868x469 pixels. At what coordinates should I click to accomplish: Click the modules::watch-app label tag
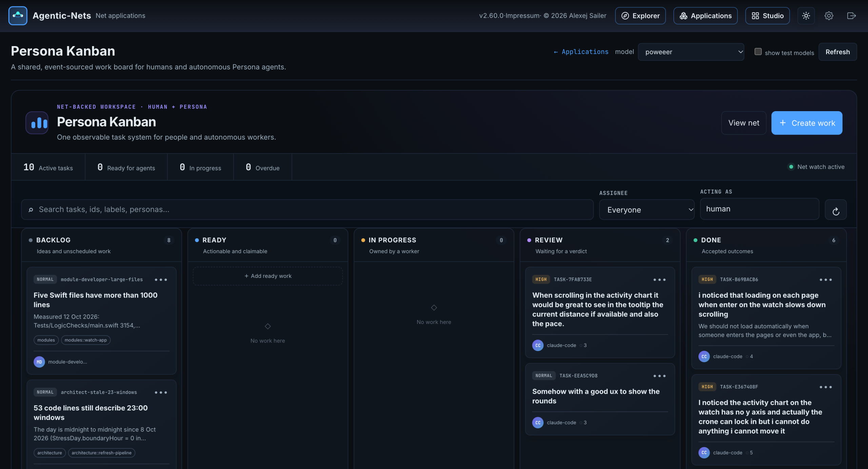[86, 340]
